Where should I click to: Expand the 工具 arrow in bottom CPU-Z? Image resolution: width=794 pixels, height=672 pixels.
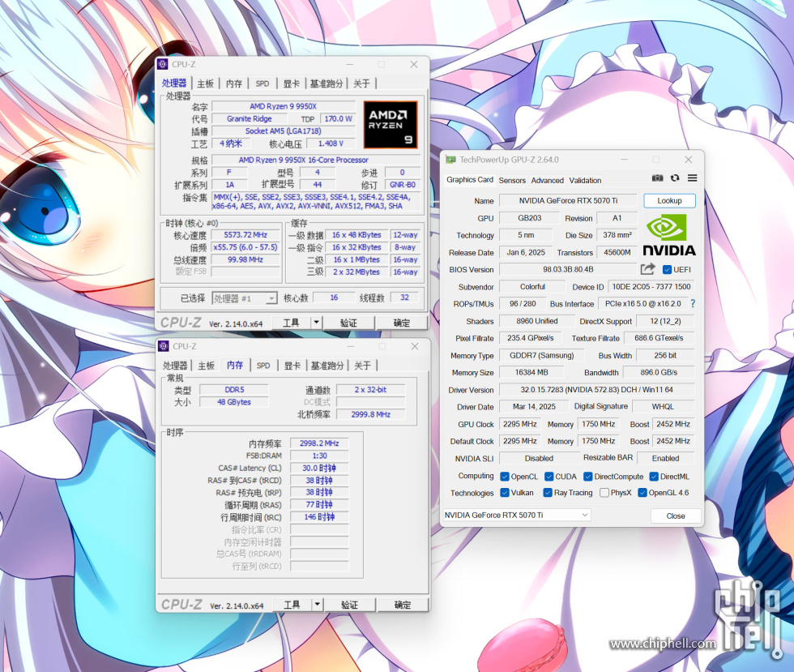[x=317, y=605]
